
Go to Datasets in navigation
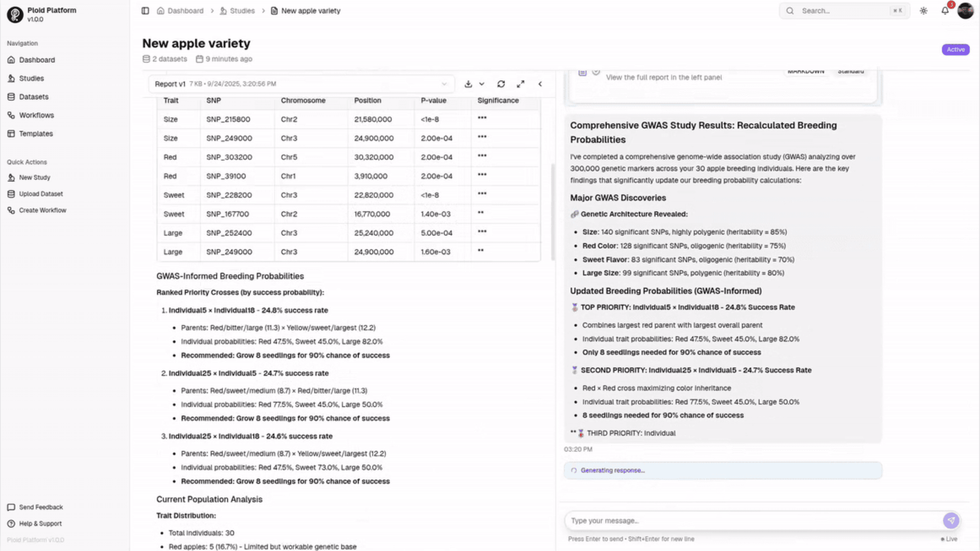click(34, 97)
